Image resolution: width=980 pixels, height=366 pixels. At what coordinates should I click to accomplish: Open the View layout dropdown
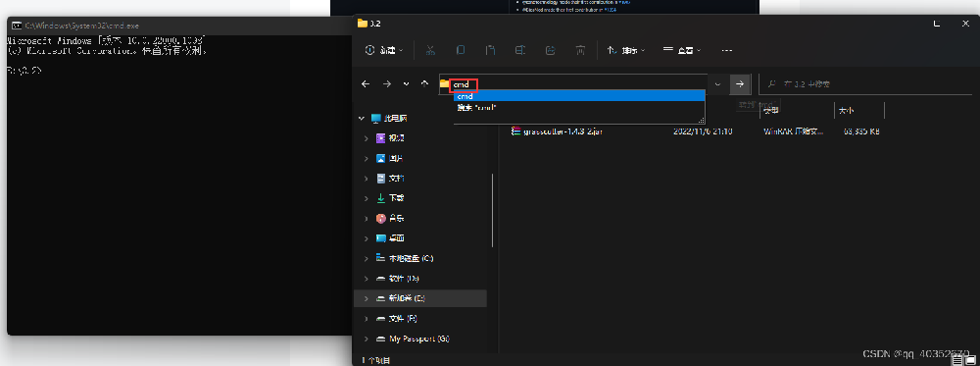(681, 50)
